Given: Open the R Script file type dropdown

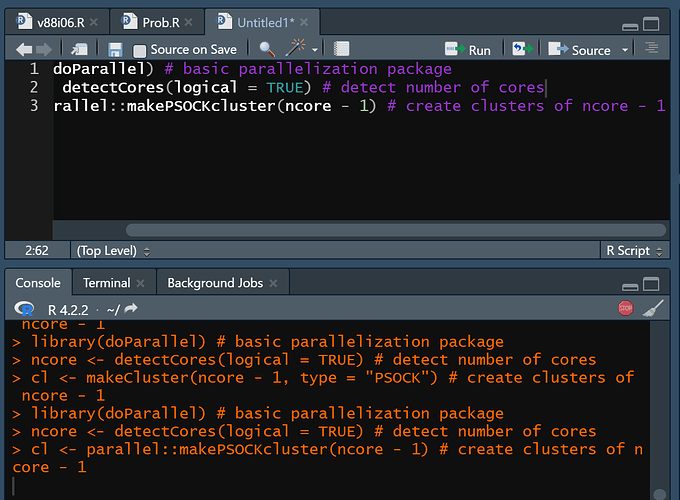Looking at the screenshot, I should coord(634,251).
